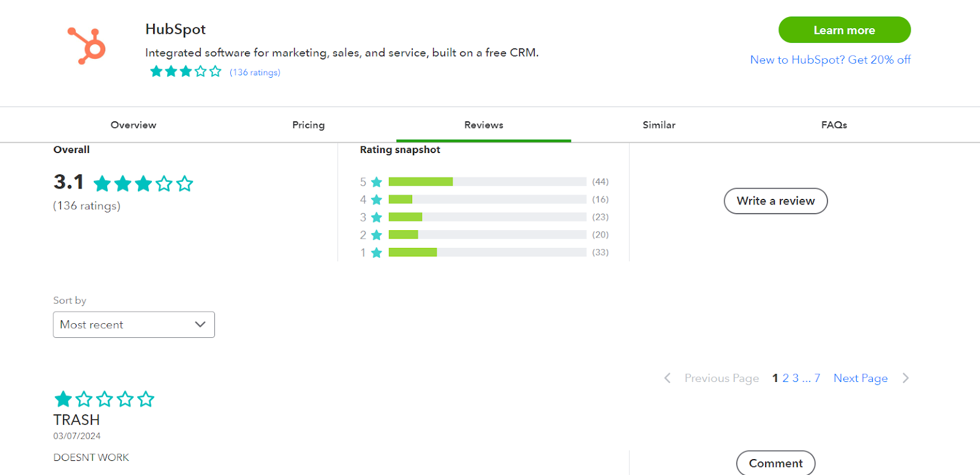Select the Reviews tab
Viewport: 980px width, 475px height.
pyautogui.click(x=484, y=125)
